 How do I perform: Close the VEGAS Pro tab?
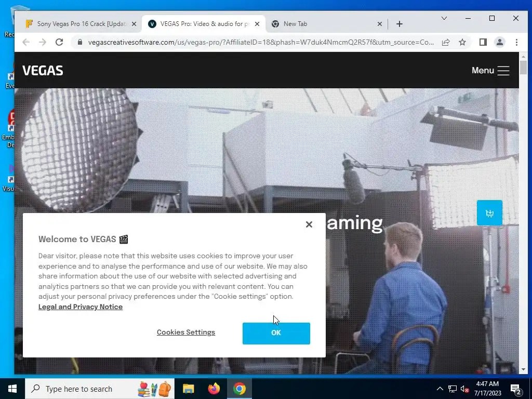pyautogui.click(x=257, y=24)
